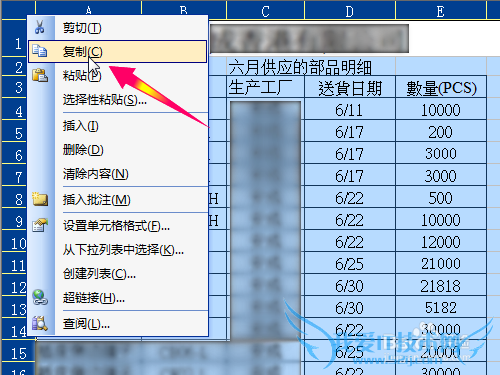Select row 2 header
500x375 pixels.
click(x=14, y=67)
